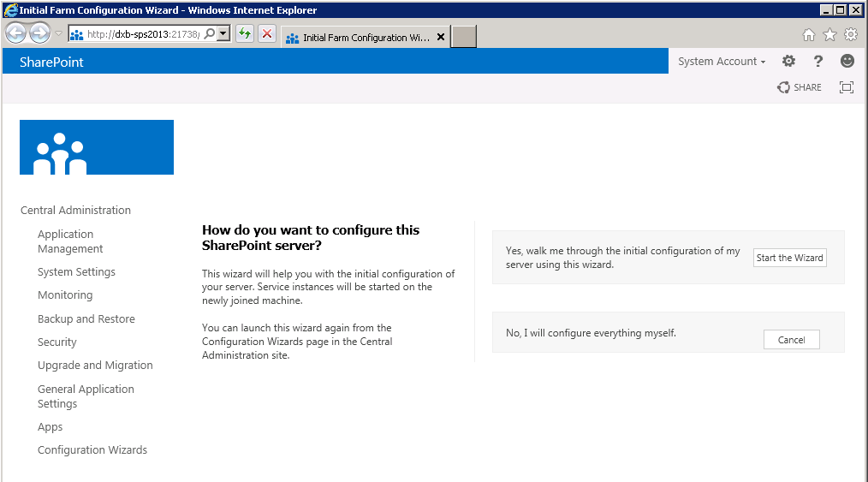Open the Security section
Image resolution: width=868 pixels, height=482 pixels.
pyautogui.click(x=57, y=342)
